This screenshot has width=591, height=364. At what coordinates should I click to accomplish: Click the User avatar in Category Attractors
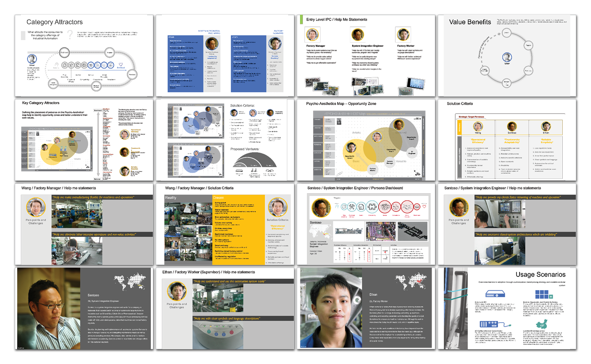coord(32,59)
